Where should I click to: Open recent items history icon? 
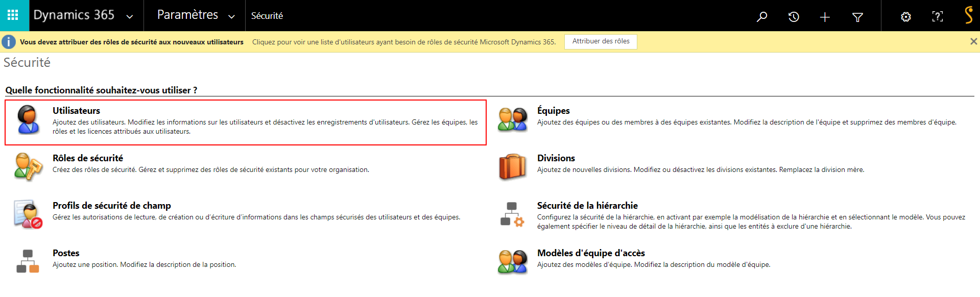coord(794,17)
